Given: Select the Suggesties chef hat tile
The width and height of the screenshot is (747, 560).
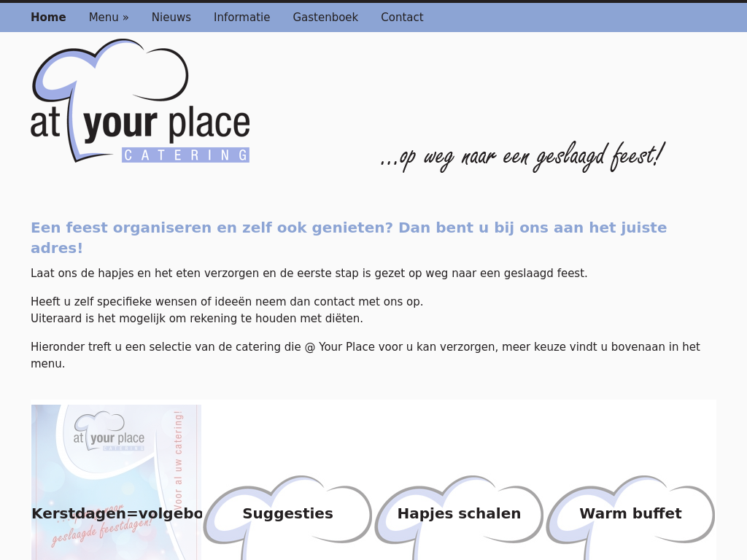Looking at the screenshot, I should [287, 517].
